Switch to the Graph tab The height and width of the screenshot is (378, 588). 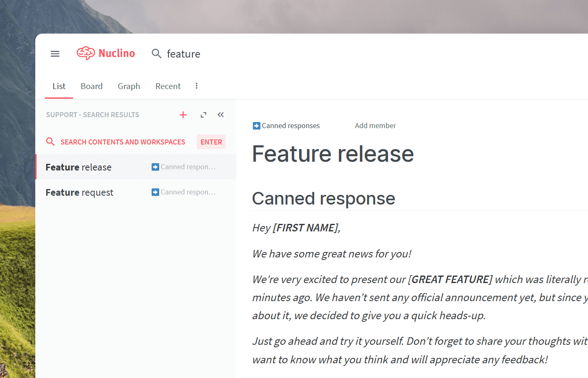point(129,86)
